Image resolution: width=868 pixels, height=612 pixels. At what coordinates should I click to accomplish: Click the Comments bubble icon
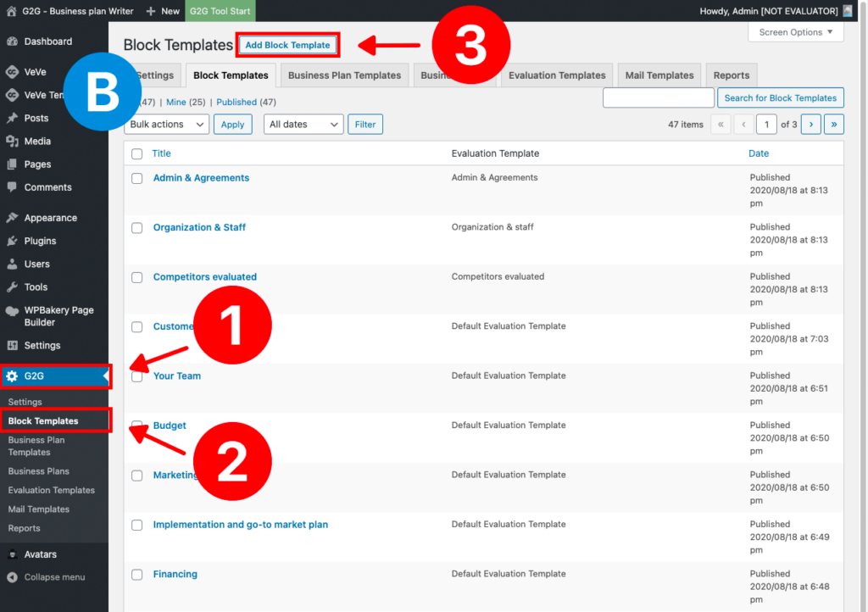[12, 187]
